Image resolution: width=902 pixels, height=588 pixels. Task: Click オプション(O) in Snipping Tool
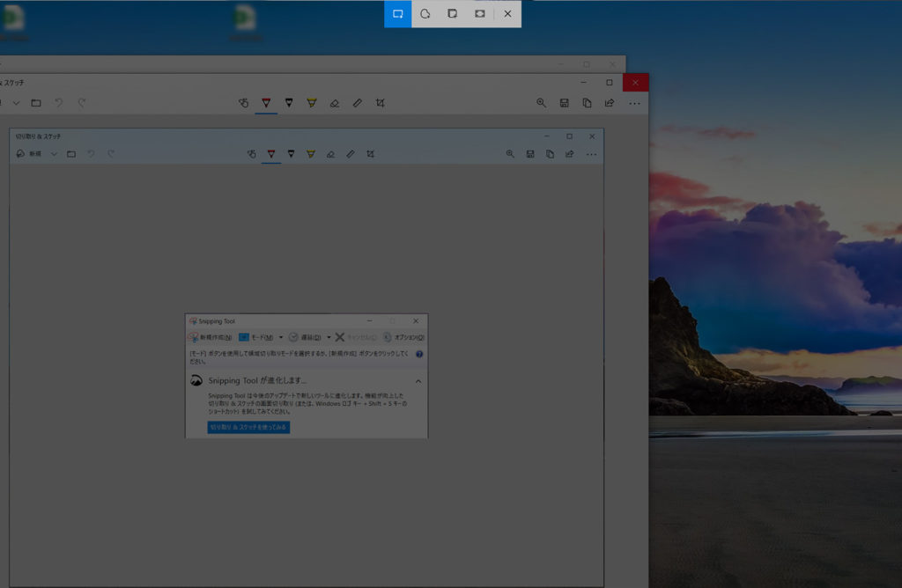(x=403, y=337)
